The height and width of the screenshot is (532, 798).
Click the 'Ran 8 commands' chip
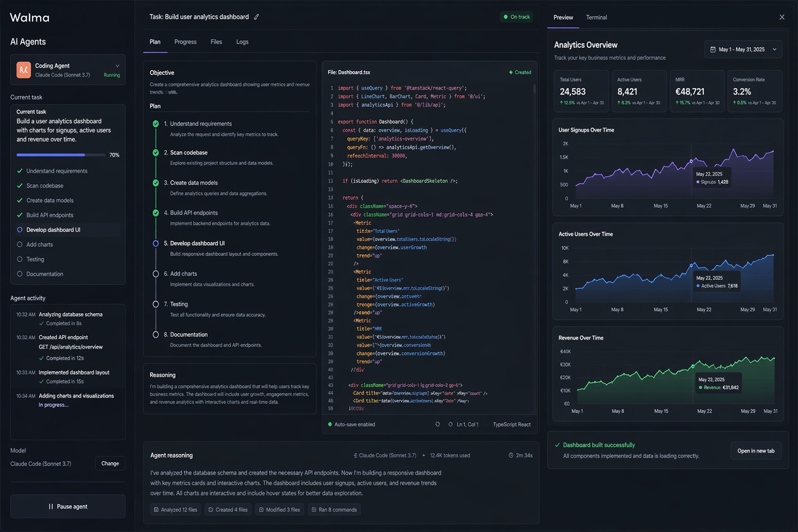[334, 510]
